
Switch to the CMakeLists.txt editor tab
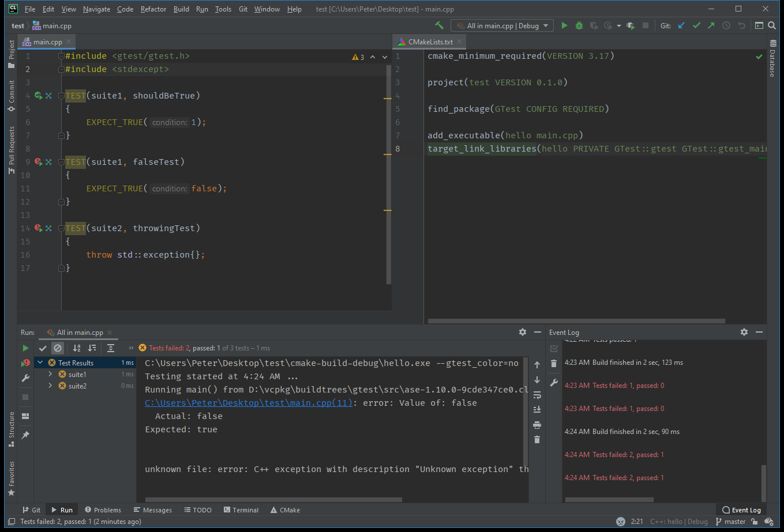point(430,42)
